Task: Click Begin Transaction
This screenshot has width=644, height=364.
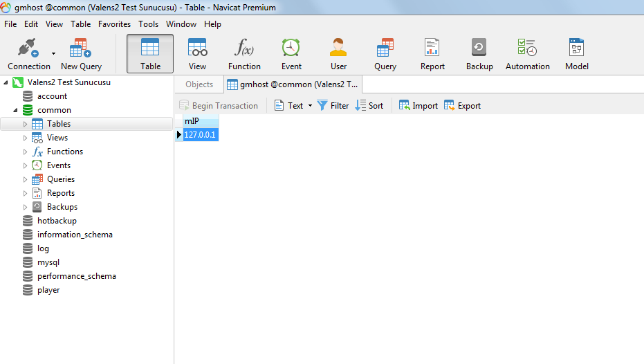Action: tap(219, 106)
